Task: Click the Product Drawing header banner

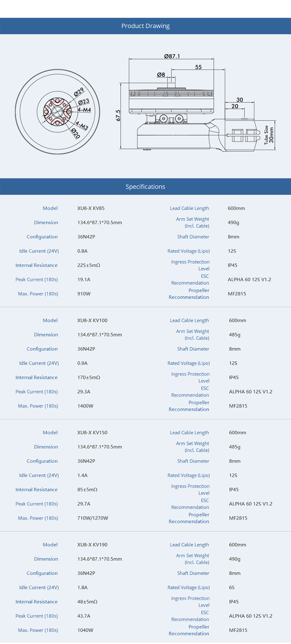Action: click(145, 26)
